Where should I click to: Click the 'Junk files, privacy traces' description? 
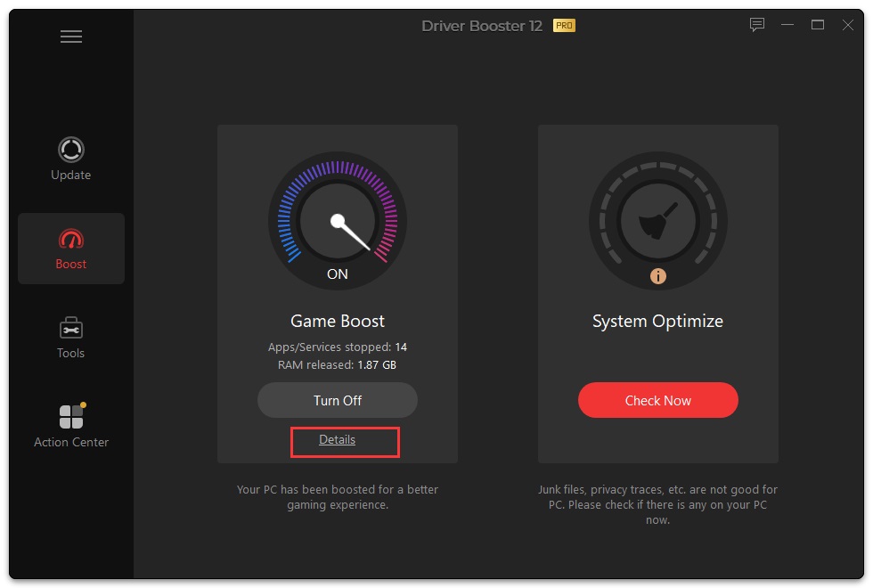pos(658,504)
